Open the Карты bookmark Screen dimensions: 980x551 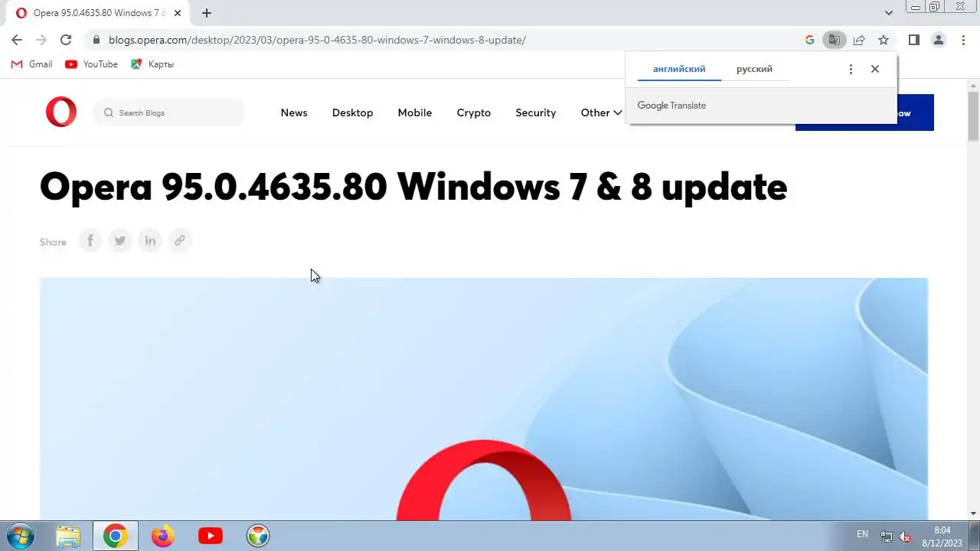[152, 64]
